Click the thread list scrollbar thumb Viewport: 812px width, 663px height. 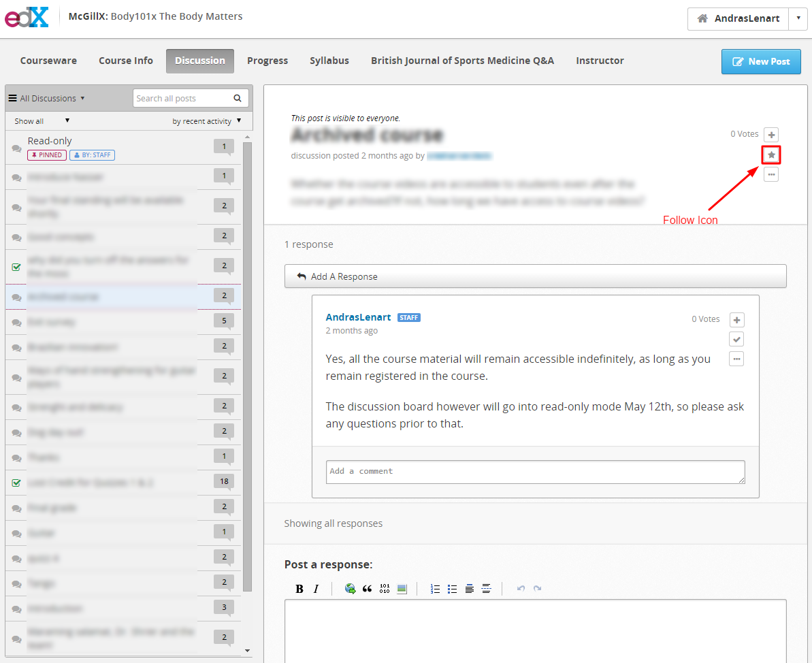coord(247,367)
